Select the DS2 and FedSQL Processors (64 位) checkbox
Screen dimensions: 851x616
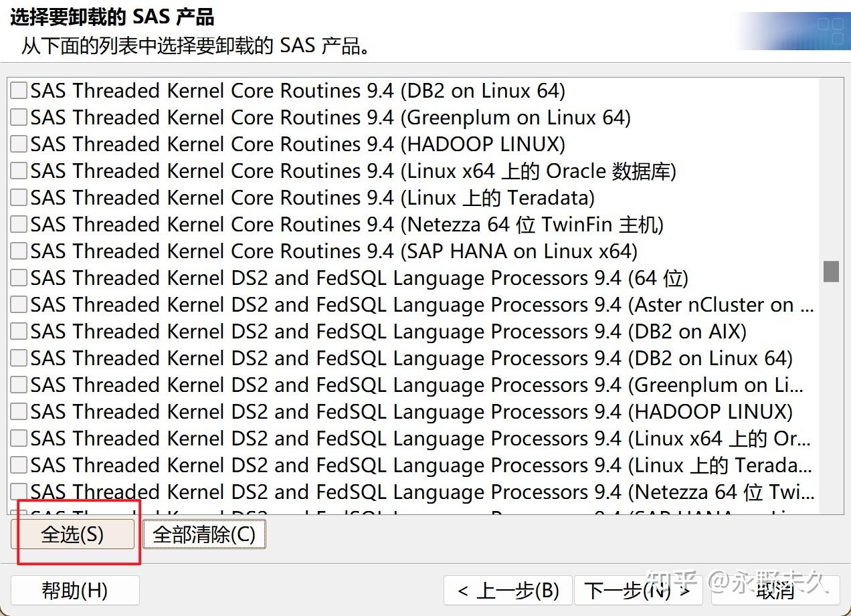point(18,278)
